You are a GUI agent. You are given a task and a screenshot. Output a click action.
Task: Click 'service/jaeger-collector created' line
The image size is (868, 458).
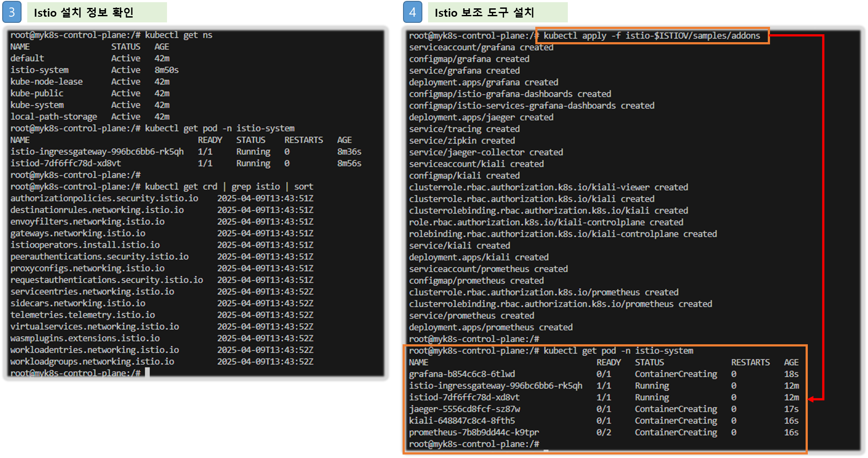point(486,152)
